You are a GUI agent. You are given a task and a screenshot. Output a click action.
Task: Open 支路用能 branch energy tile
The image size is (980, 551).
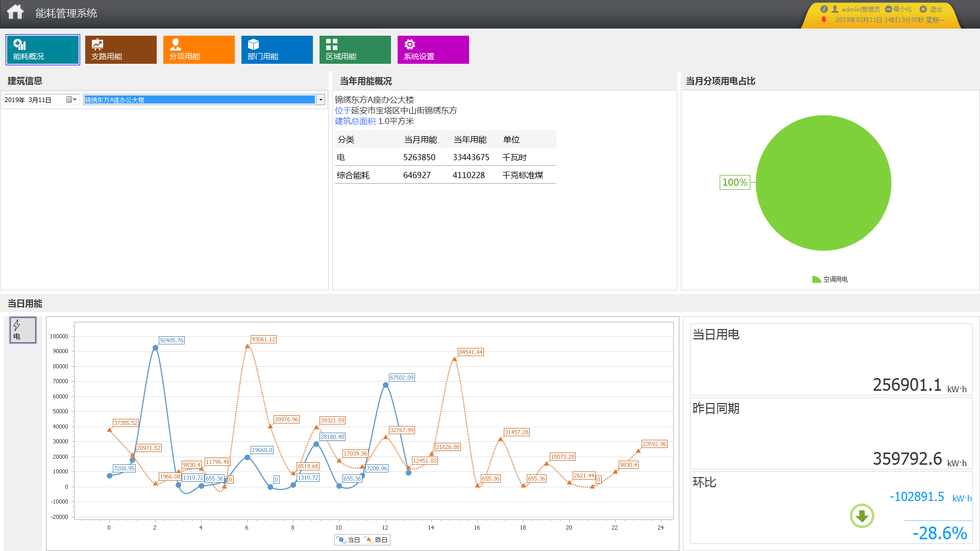click(120, 49)
